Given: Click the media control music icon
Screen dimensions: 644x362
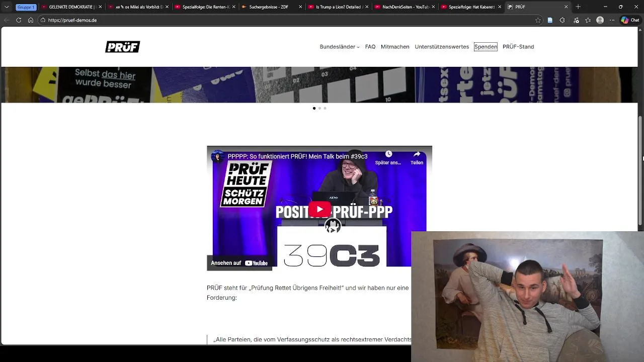Looking at the screenshot, I should click(576, 20).
